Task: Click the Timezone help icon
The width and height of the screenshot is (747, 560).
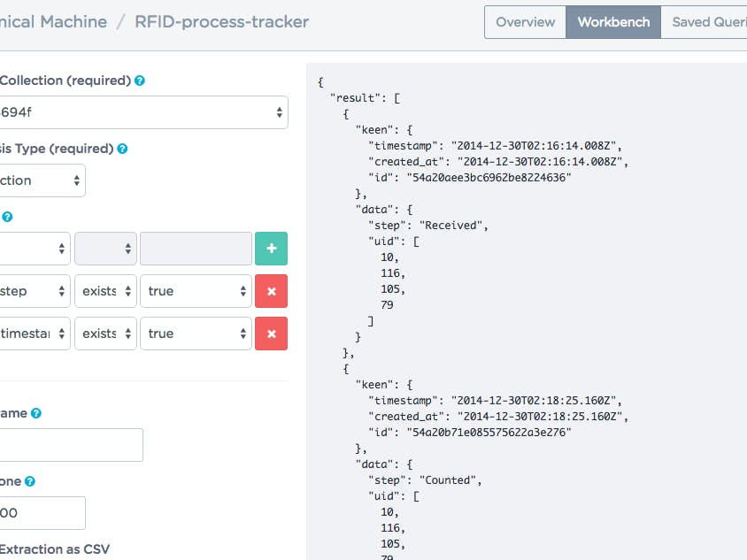Action: [x=30, y=481]
